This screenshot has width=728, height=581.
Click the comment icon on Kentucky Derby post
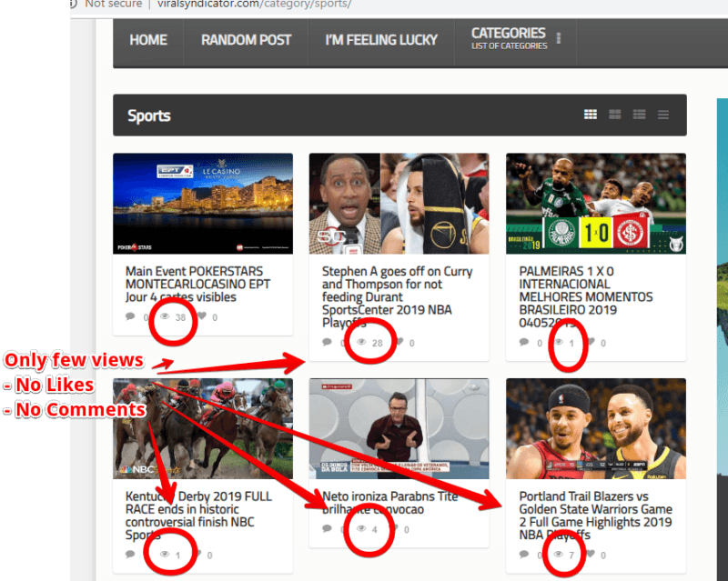tap(130, 554)
